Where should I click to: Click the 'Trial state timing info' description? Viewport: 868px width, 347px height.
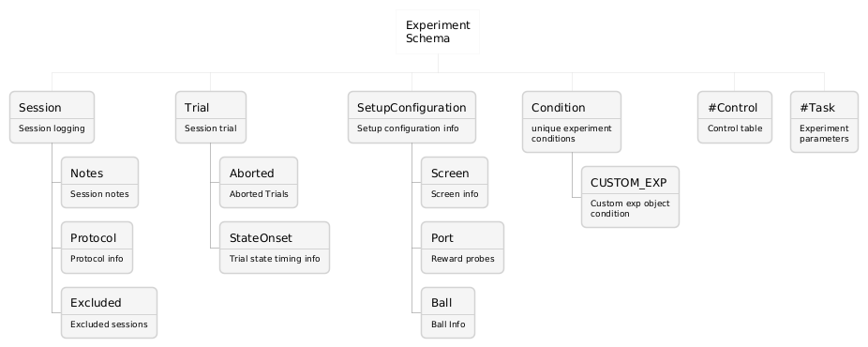pos(275,259)
